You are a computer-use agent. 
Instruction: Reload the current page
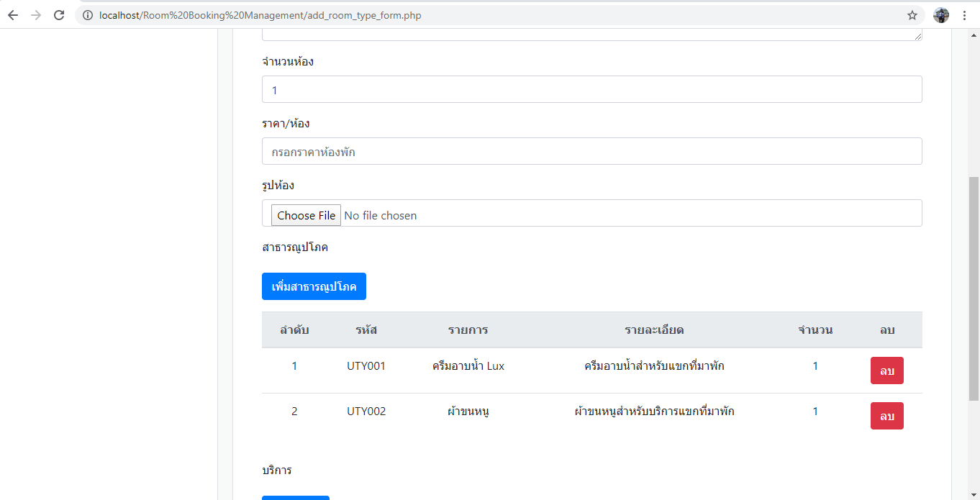[x=60, y=15]
